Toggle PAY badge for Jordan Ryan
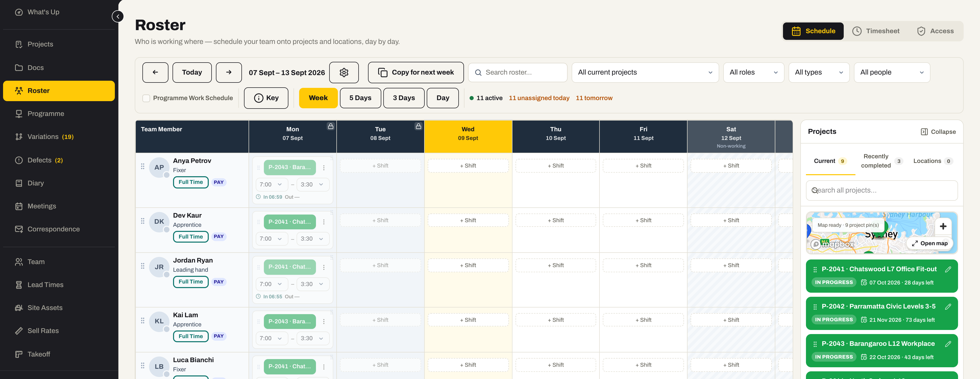 219,282
